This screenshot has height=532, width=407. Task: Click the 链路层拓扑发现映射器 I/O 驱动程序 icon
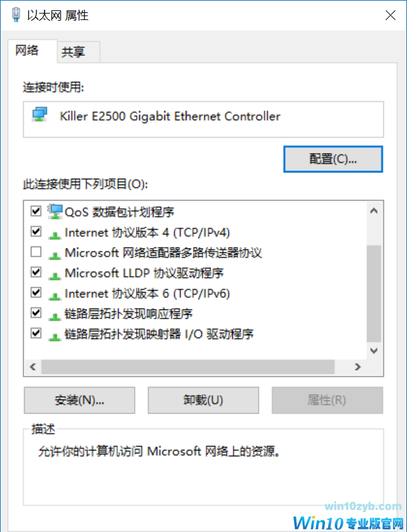click(x=55, y=334)
